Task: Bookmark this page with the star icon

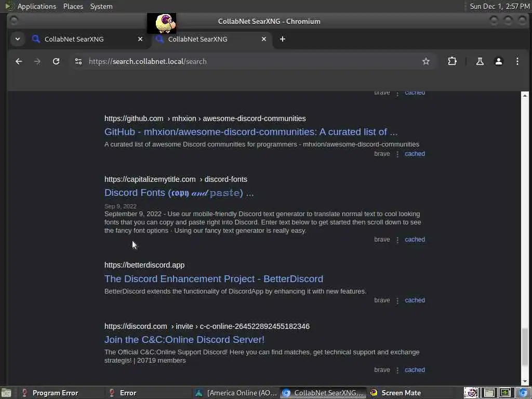Action: coord(426,61)
